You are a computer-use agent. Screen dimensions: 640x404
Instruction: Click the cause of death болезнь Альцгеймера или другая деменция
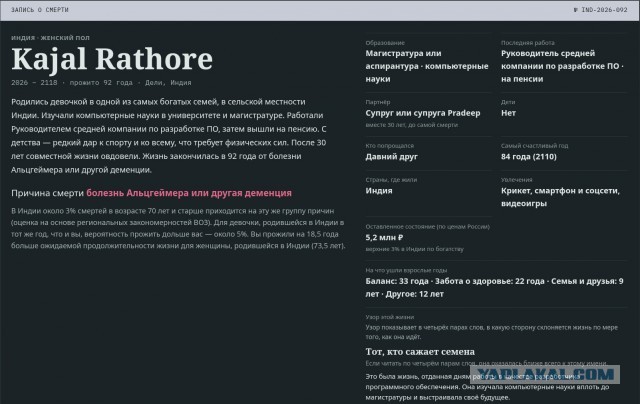coord(189,193)
